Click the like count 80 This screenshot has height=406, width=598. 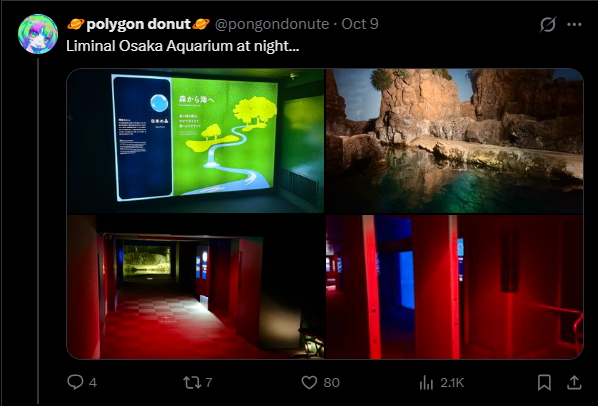pyautogui.click(x=331, y=382)
